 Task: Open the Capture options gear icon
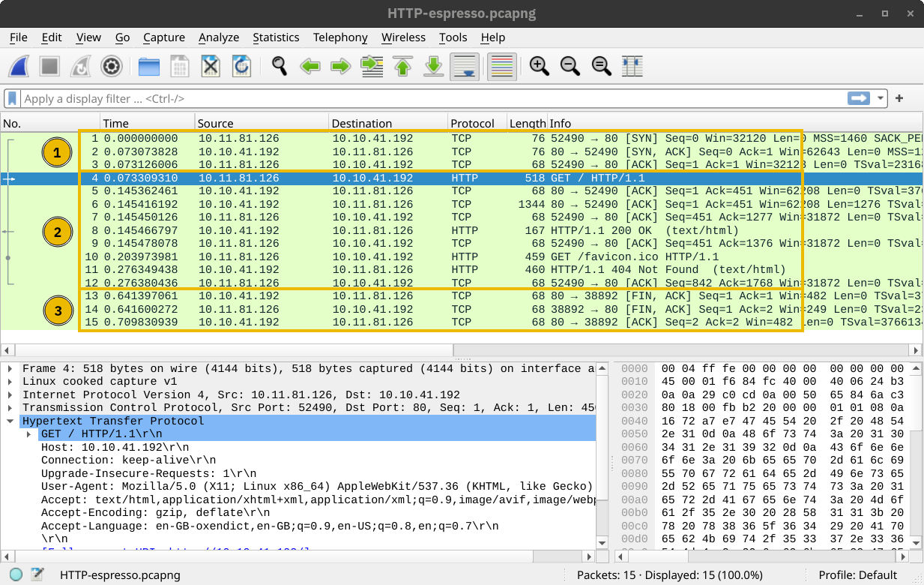(111, 66)
